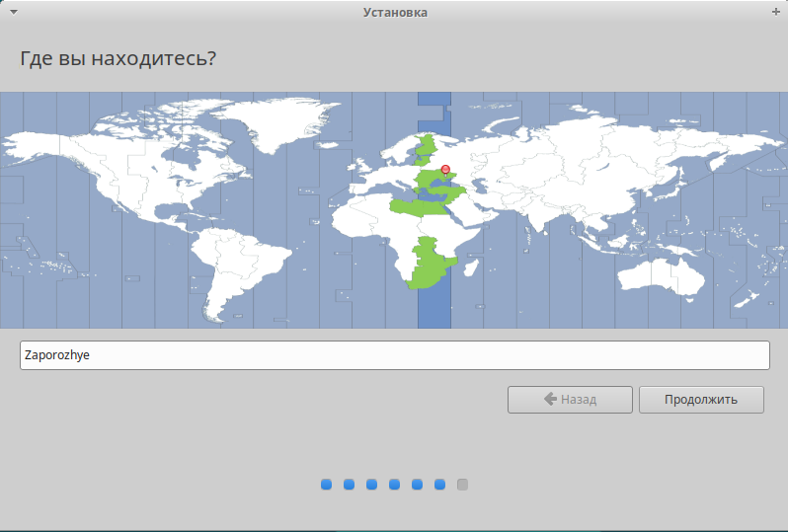The width and height of the screenshot is (788, 532).
Task: Click the Установка window title text
Action: [x=395, y=13]
